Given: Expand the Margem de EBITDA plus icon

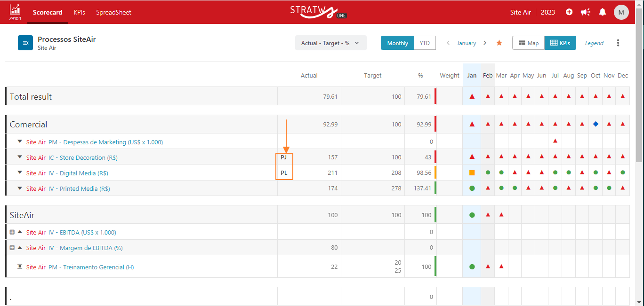Looking at the screenshot, I should [x=12, y=248].
